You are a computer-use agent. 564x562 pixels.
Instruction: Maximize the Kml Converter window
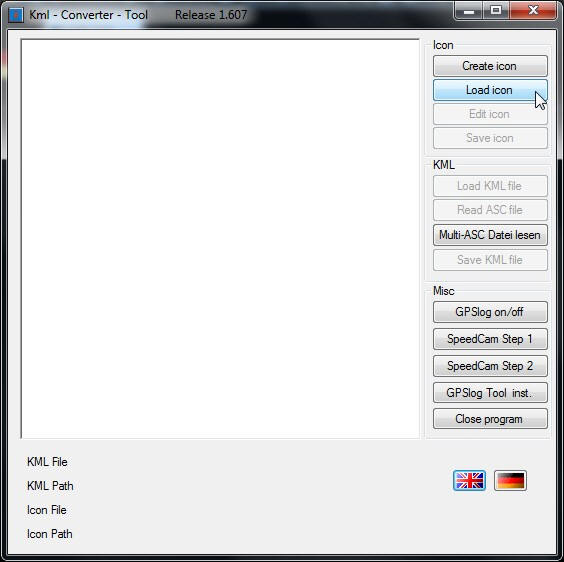click(496, 11)
